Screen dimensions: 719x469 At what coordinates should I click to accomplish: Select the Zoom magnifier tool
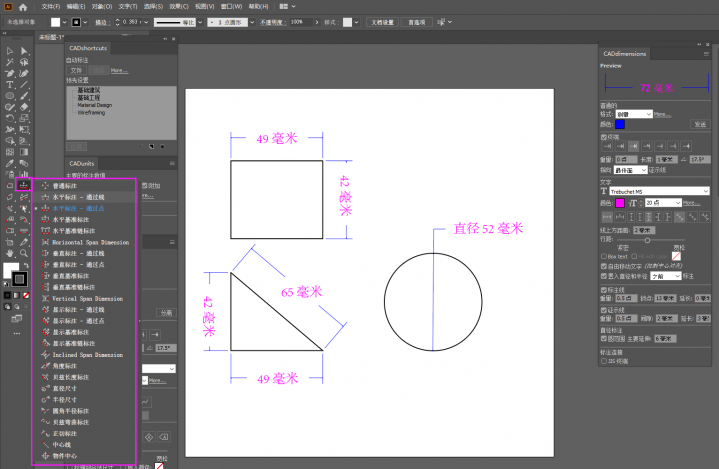[22, 253]
